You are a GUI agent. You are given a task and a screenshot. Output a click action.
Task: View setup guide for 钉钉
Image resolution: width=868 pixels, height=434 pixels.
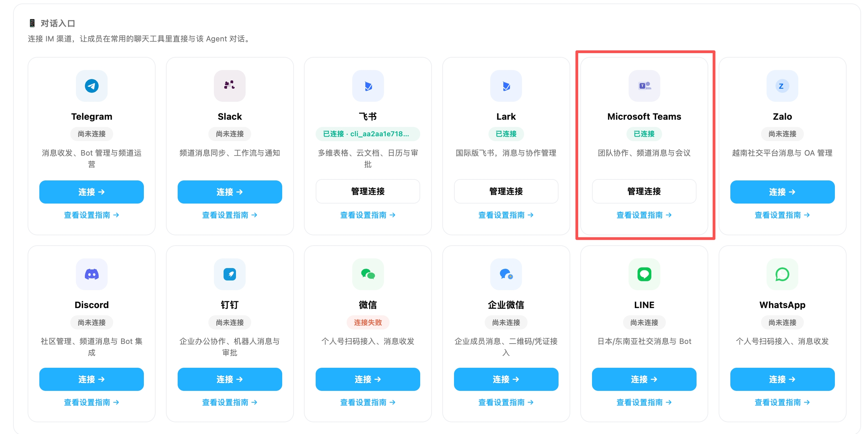coord(230,402)
